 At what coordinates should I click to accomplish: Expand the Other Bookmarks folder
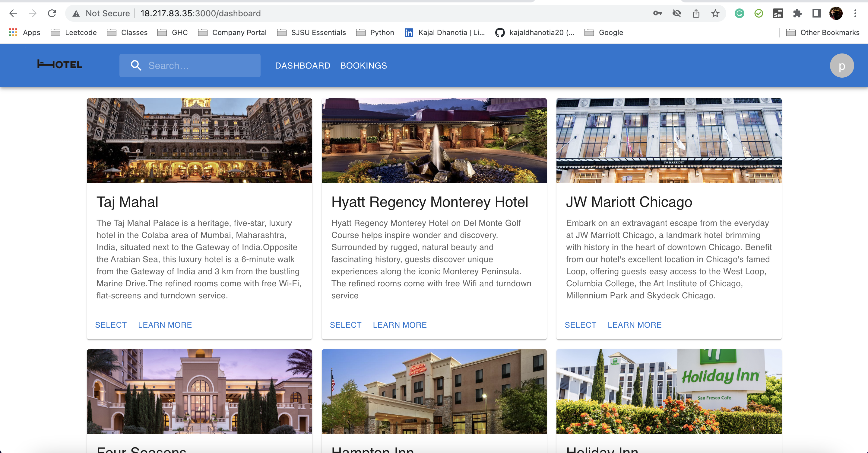click(x=822, y=32)
